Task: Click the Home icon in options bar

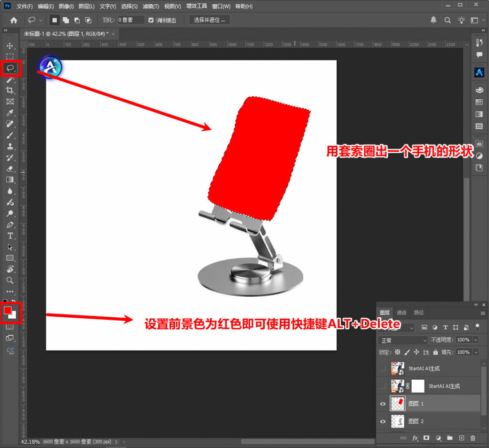Action: [14, 20]
